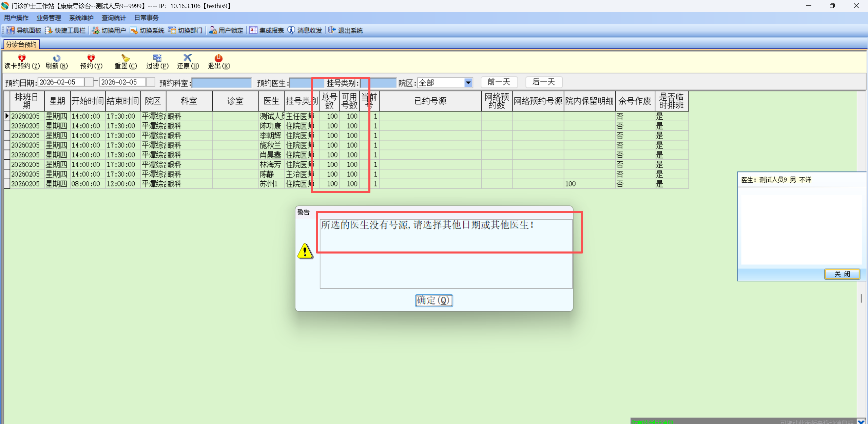This screenshot has height=424, width=868.
Task: Click the 预约科室 input field
Action: [221, 83]
